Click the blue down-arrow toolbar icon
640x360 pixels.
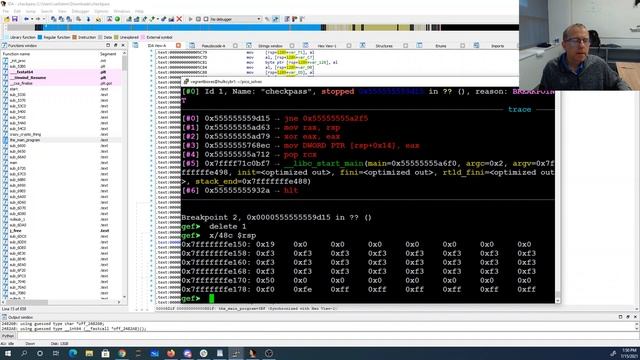click(x=88, y=19)
